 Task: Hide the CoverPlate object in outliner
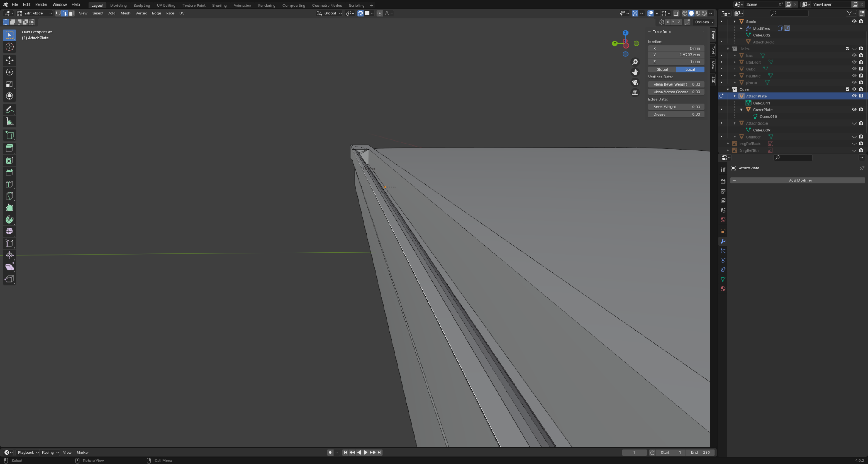pyautogui.click(x=854, y=110)
